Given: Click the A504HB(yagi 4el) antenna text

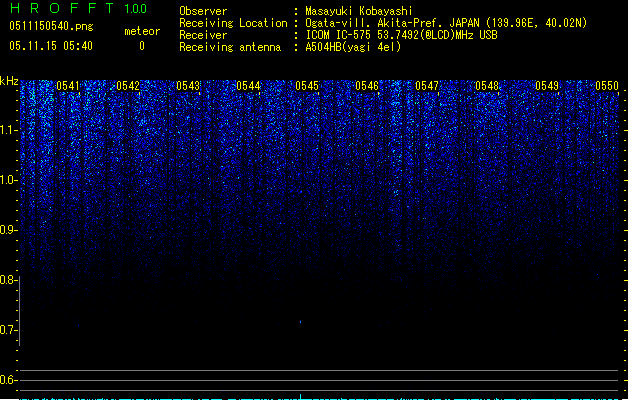Looking at the screenshot, I should [353, 47].
